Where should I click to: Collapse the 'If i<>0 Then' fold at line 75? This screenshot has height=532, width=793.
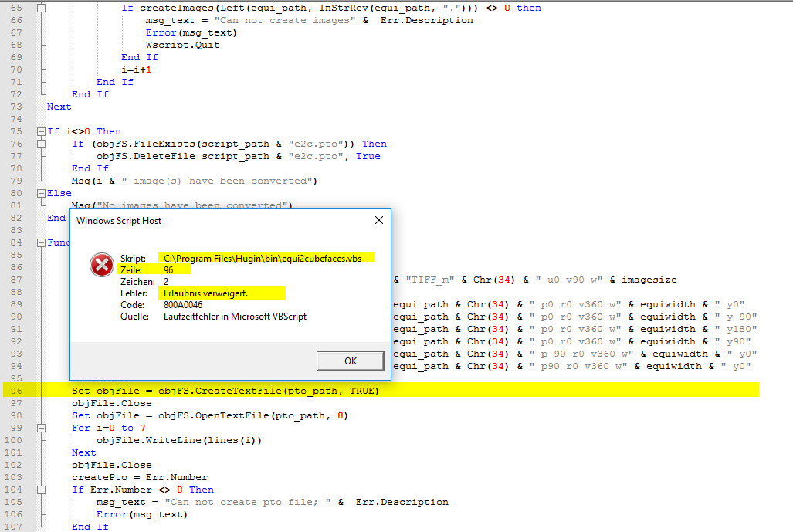point(41,131)
